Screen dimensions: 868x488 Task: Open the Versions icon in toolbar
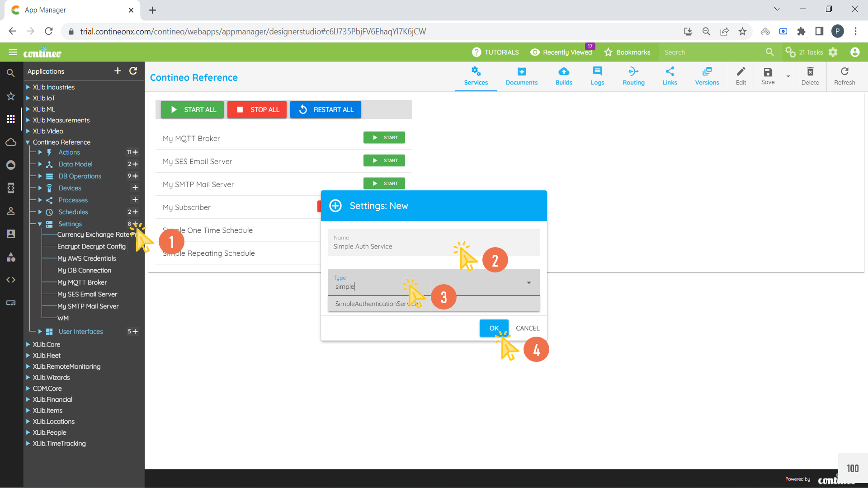click(x=707, y=72)
